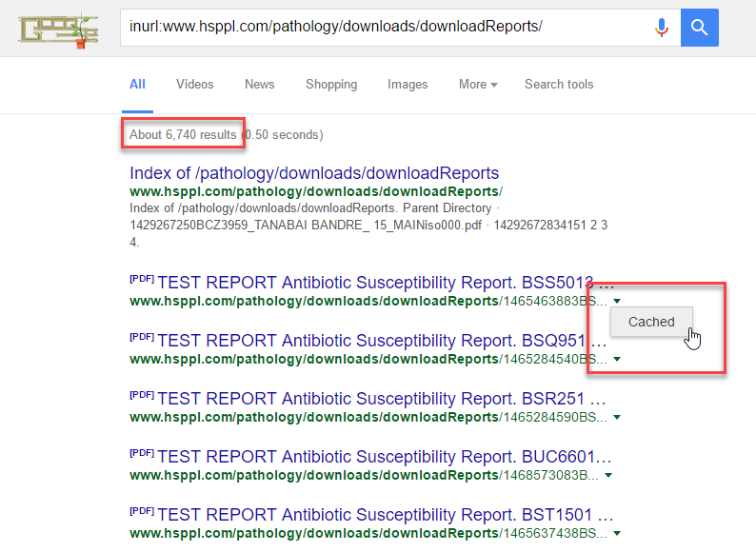Click the green URL ending in 1465637438BS
Viewport: 756px width, 552px height.
pos(368,534)
